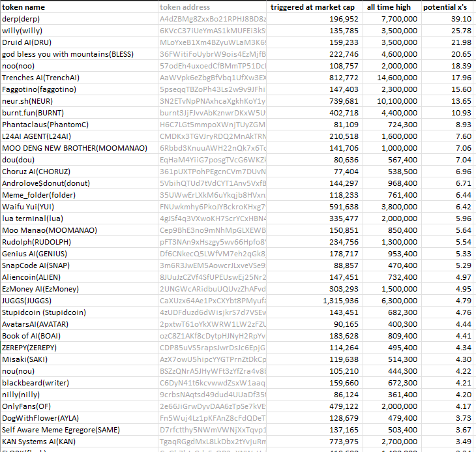Select the Choruz AI(CHORUZ) cell
This screenshot has height=452, width=476.
coord(79,172)
